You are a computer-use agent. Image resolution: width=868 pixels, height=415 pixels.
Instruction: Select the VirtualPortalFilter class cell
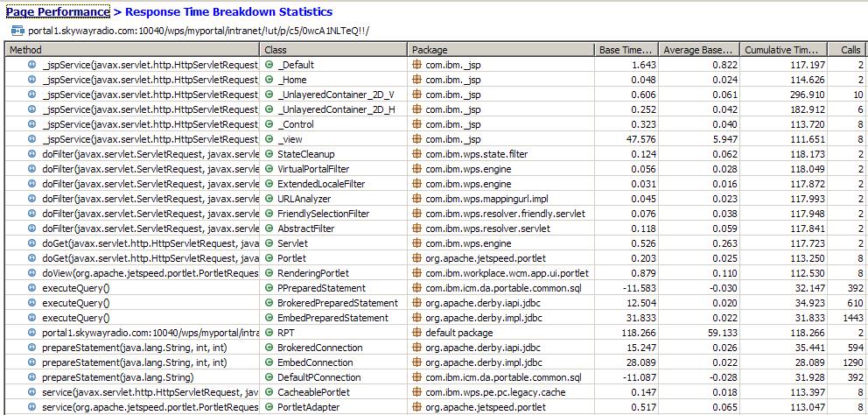(x=333, y=169)
